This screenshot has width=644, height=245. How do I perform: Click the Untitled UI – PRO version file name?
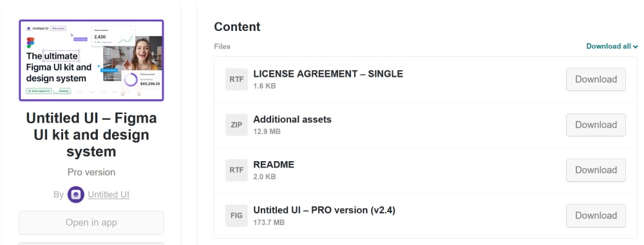(325, 210)
